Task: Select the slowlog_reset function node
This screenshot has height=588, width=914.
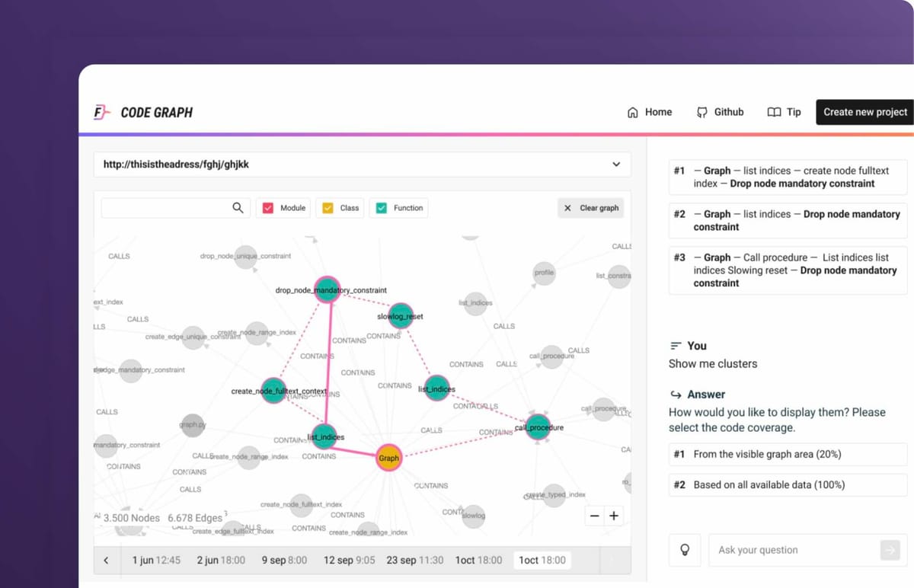Action: pyautogui.click(x=401, y=316)
